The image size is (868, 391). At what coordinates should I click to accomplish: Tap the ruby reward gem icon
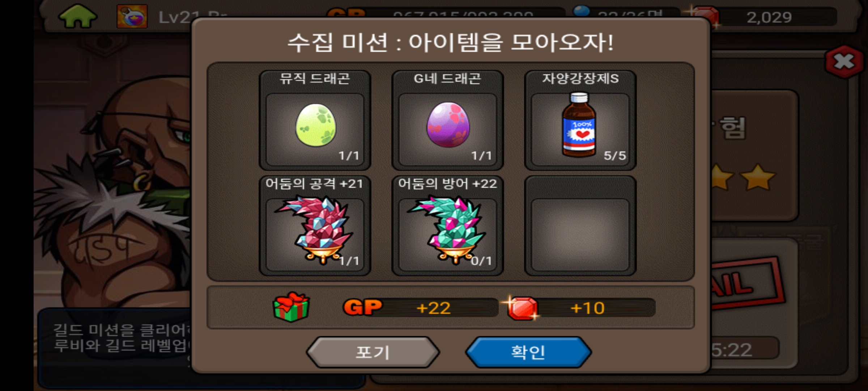tap(521, 308)
